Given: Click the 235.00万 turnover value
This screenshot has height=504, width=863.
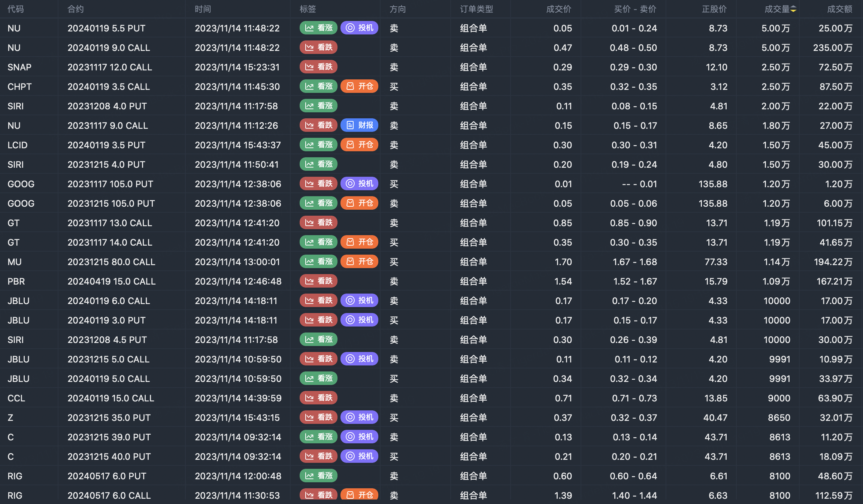Looking at the screenshot, I should (x=833, y=48).
